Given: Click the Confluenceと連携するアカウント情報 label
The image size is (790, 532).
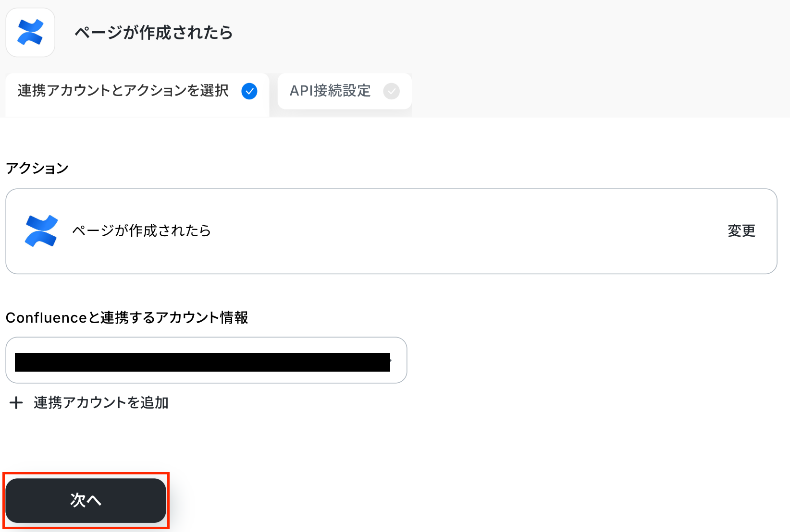Looking at the screenshot, I should pos(127,318).
